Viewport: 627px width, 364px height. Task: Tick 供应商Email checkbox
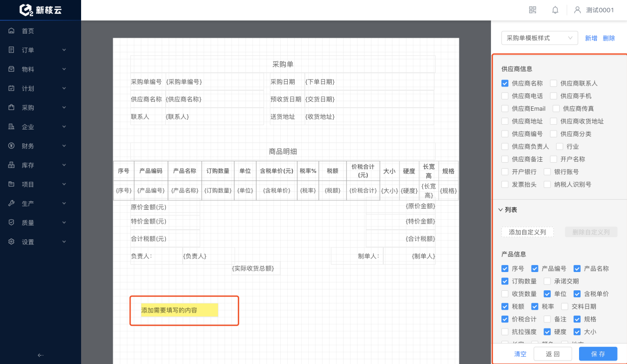(505, 108)
